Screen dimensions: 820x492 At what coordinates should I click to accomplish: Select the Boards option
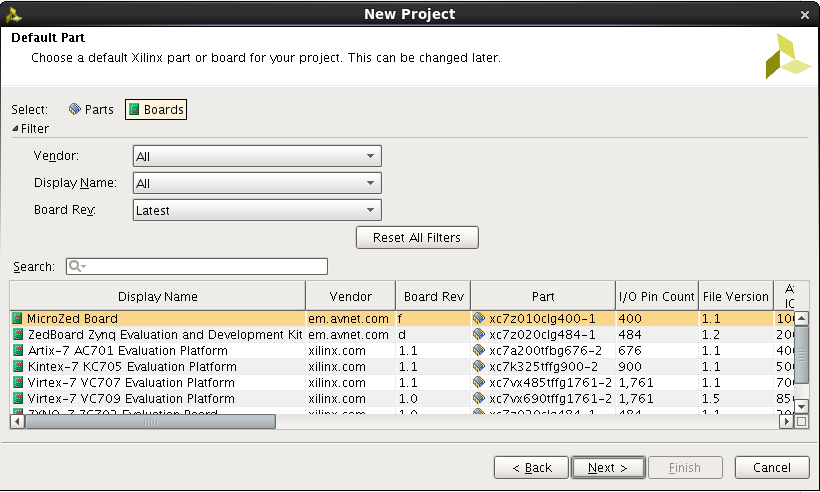(156, 109)
